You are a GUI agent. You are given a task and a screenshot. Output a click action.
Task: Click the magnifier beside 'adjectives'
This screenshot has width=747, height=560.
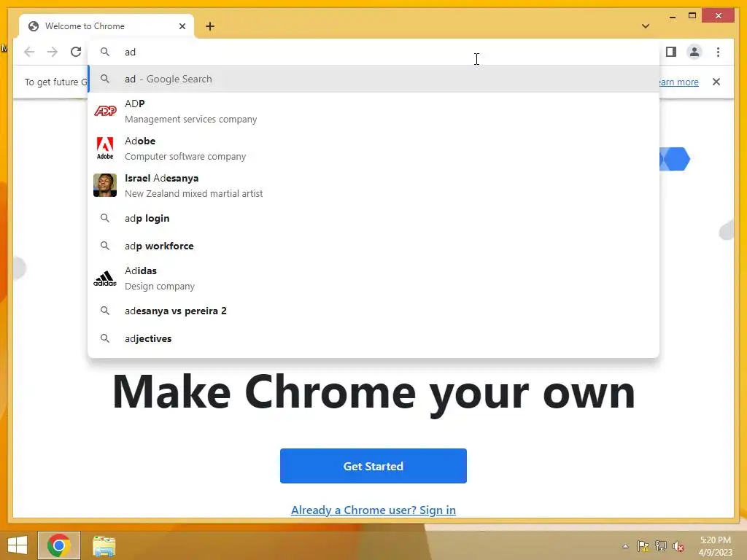(x=105, y=338)
